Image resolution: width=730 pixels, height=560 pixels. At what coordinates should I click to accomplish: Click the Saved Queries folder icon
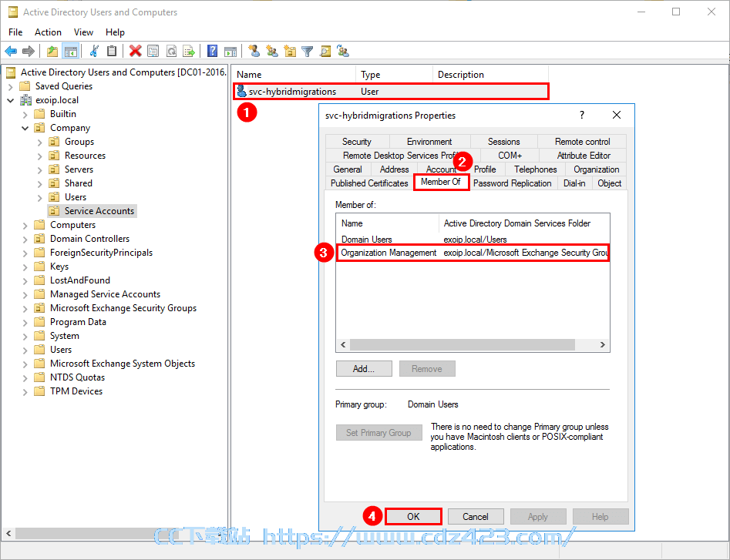coord(25,86)
